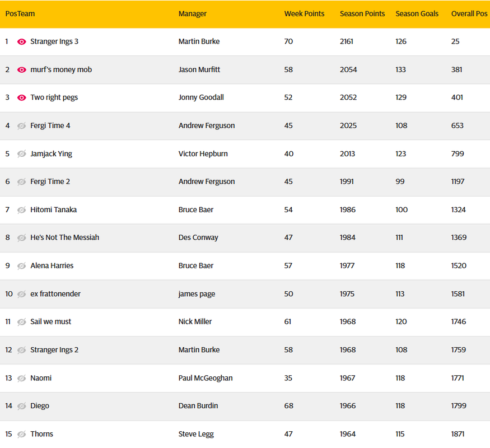This screenshot has height=448, width=490.
Task: Click the Overall Pos column header
Action: 469,14
